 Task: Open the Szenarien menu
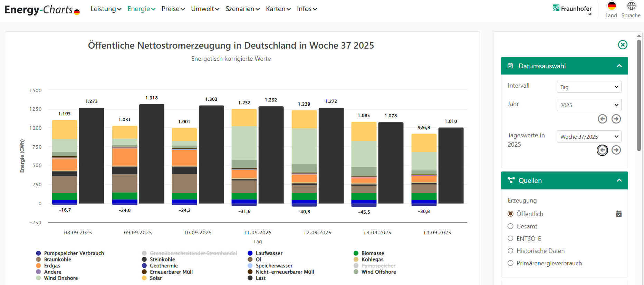pos(242,9)
